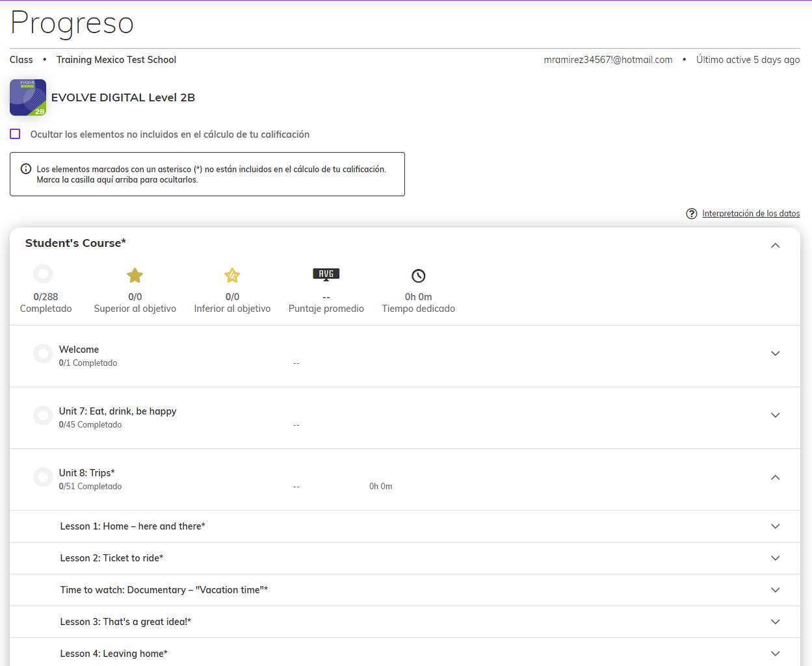Click the 'EVOLVE DIGITAL Level 2B' course title
This screenshot has height=666, width=812.
(x=123, y=97)
